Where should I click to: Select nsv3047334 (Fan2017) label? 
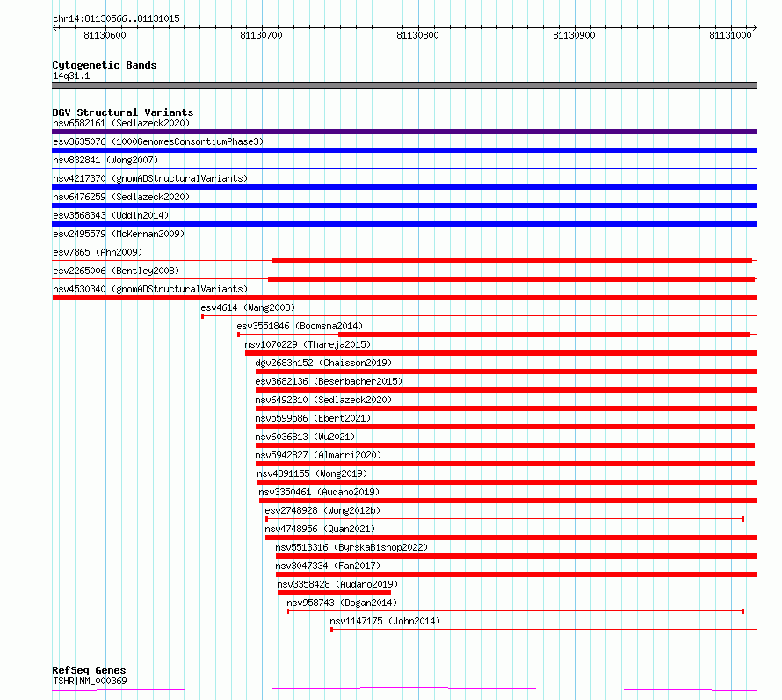[328, 566]
